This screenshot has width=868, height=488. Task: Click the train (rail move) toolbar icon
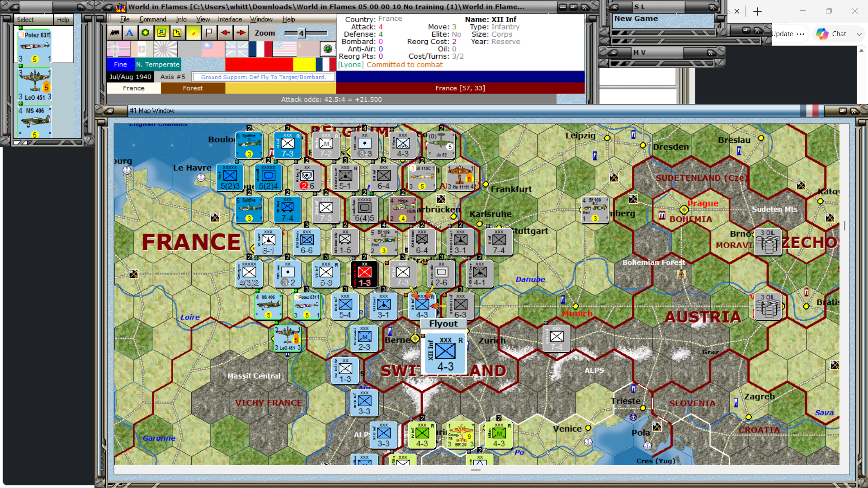[x=115, y=33]
